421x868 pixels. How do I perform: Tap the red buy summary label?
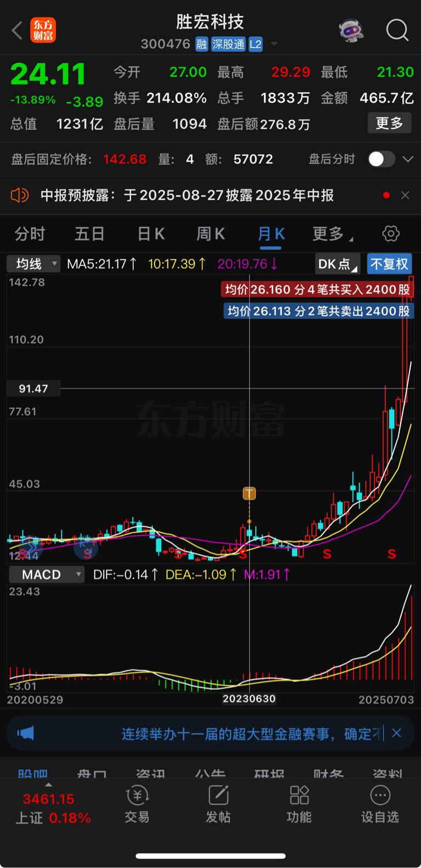point(317,289)
